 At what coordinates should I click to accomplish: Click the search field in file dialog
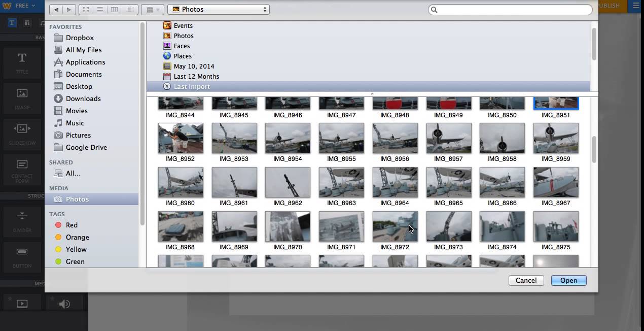point(510,10)
